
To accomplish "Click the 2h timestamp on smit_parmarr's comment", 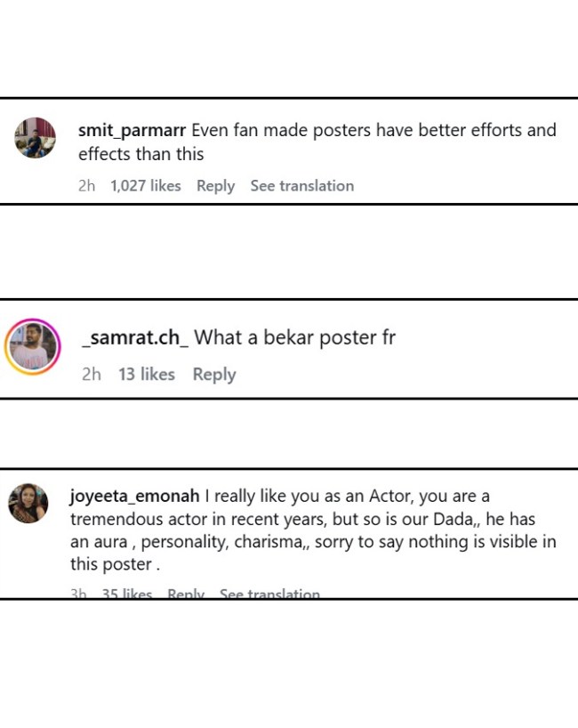I will (87, 186).
